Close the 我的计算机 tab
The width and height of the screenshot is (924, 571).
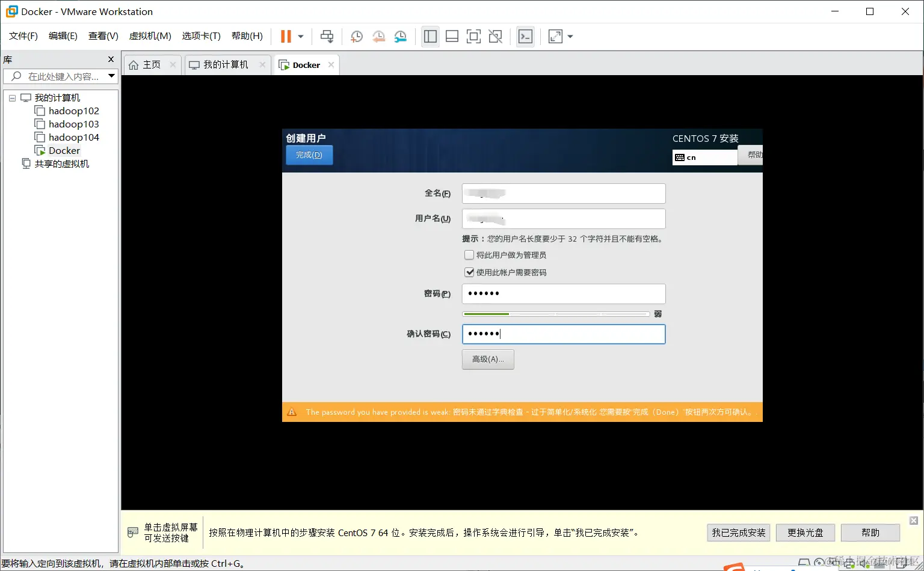pos(262,65)
